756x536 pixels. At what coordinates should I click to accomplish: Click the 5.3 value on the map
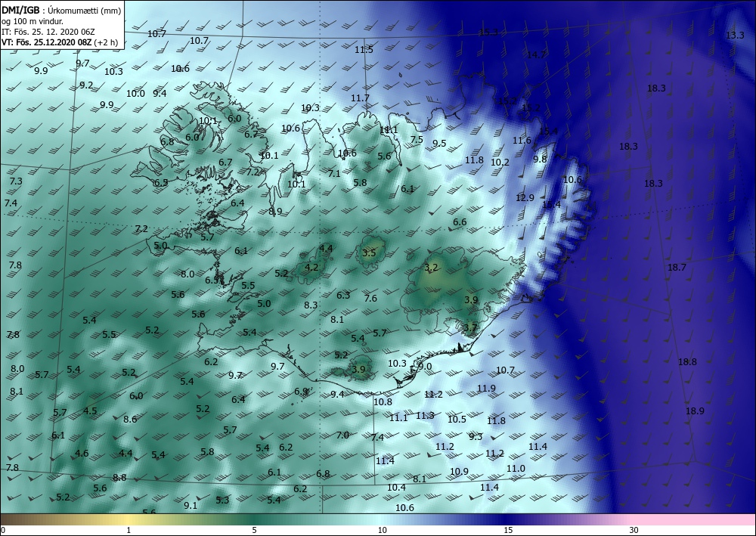point(222,500)
